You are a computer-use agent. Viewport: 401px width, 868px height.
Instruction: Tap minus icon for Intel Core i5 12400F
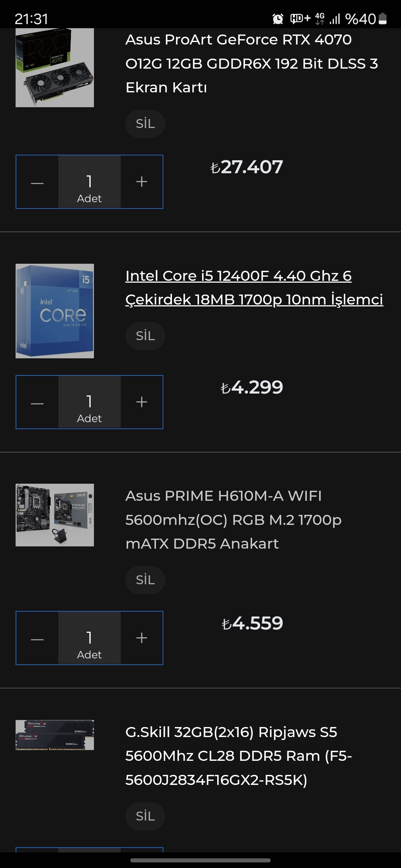37,402
